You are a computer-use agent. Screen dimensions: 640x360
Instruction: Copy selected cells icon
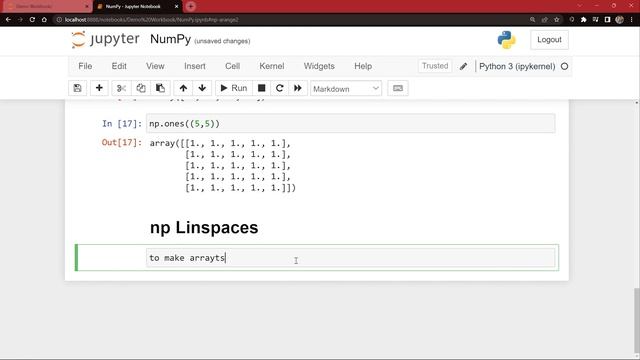pyautogui.click(x=141, y=88)
